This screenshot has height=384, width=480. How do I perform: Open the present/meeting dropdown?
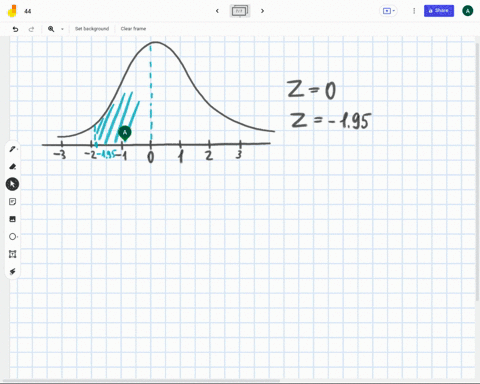point(388,11)
